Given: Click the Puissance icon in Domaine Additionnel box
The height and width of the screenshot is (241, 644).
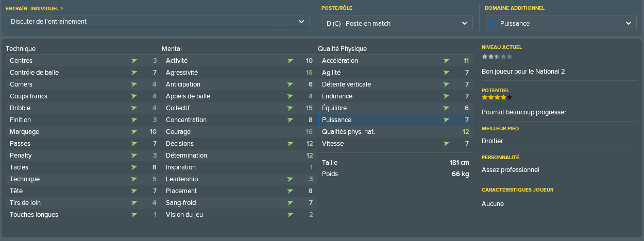Looking at the screenshot, I should [493, 23].
